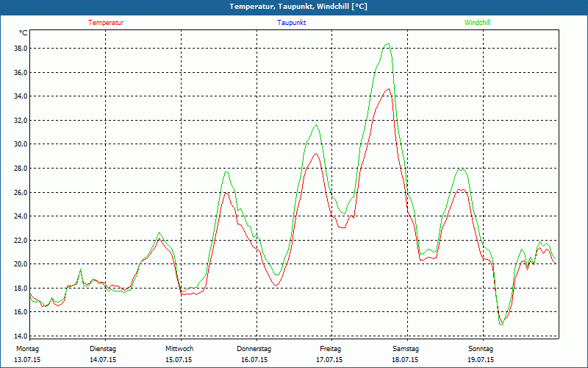Click the 32,0 value on the y-axis
The height and width of the screenshot is (368, 588).
(21, 120)
